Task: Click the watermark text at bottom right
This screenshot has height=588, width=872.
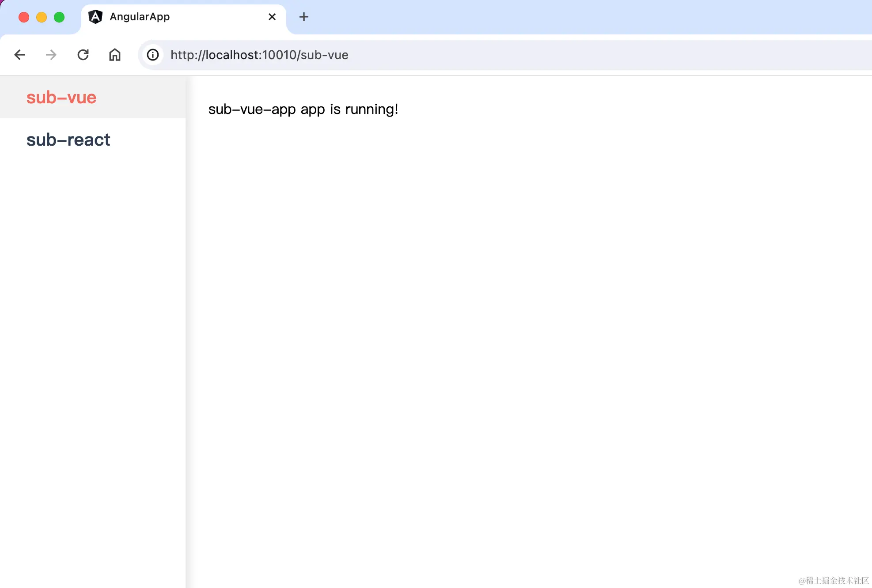Action: 834,580
